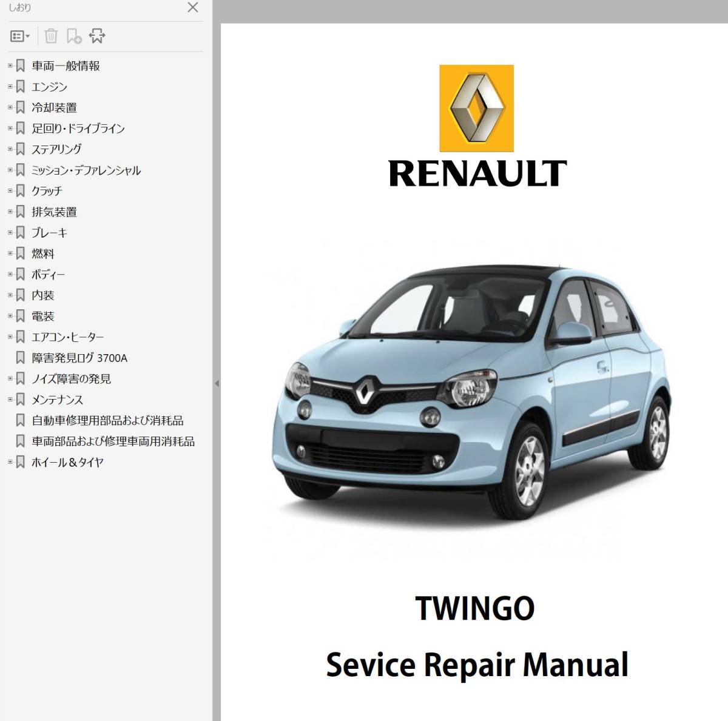Click the bookmark icon beside クラッチ

pyautogui.click(x=21, y=190)
